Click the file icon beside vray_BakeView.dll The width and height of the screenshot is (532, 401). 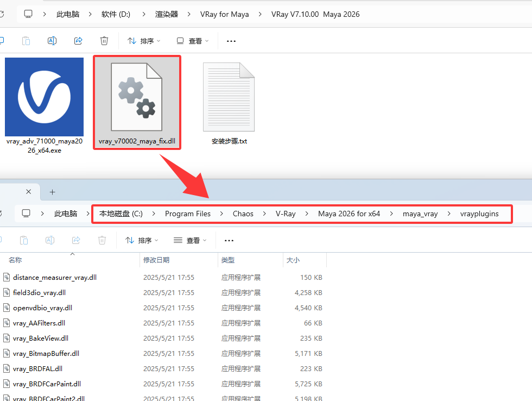[x=7, y=338]
